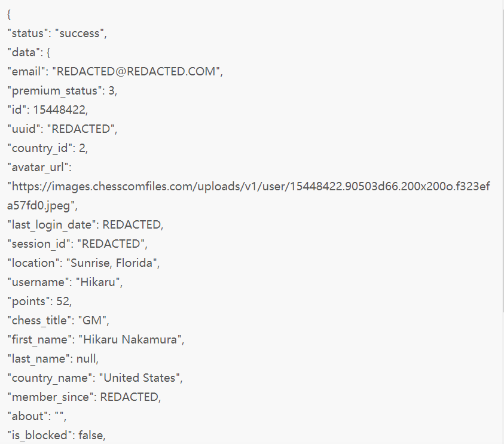Click the country_name value "United States"
This screenshot has width=504, height=444.
140,378
